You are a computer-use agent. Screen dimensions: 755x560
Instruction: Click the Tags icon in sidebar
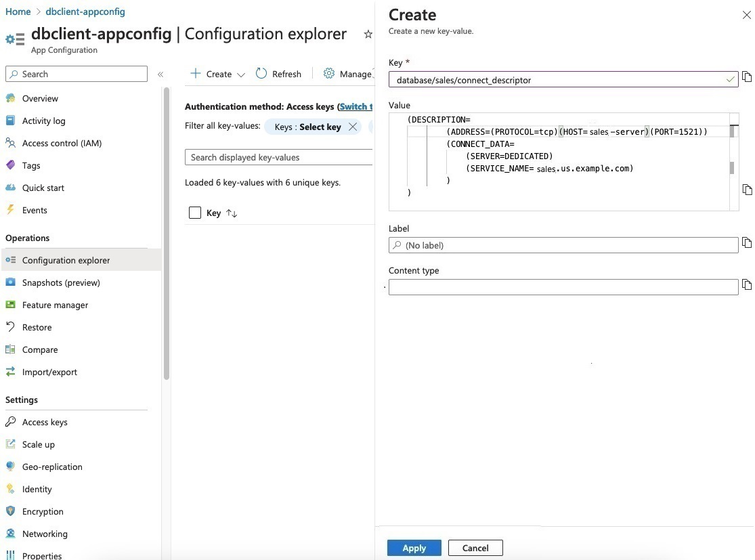coord(11,165)
